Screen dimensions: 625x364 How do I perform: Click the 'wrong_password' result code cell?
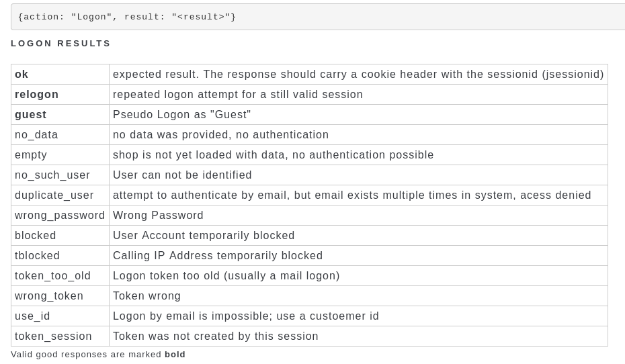point(60,216)
